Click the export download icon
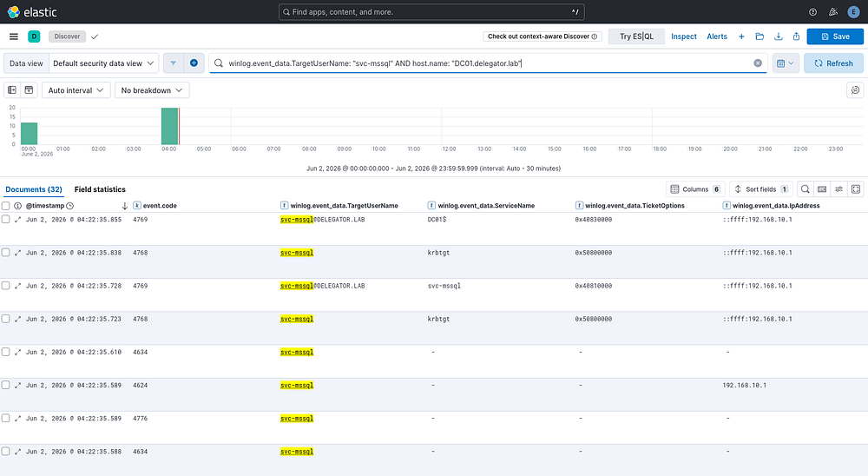 (779, 36)
